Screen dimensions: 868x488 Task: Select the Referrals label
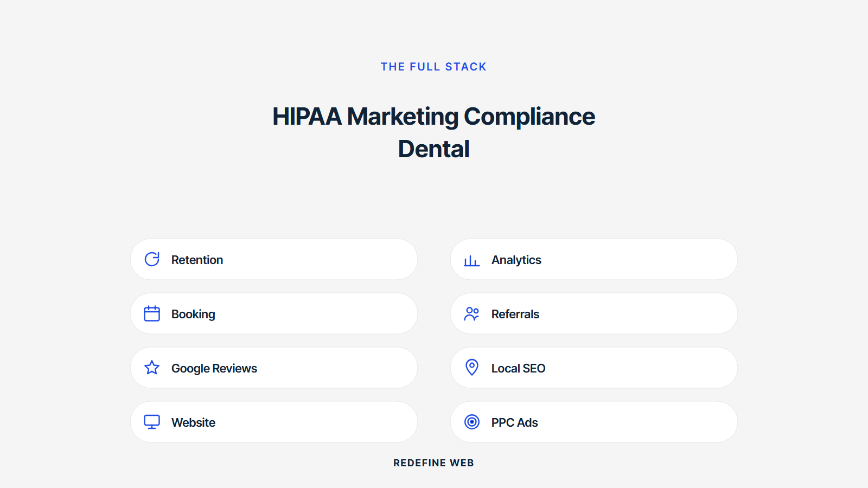(x=515, y=314)
